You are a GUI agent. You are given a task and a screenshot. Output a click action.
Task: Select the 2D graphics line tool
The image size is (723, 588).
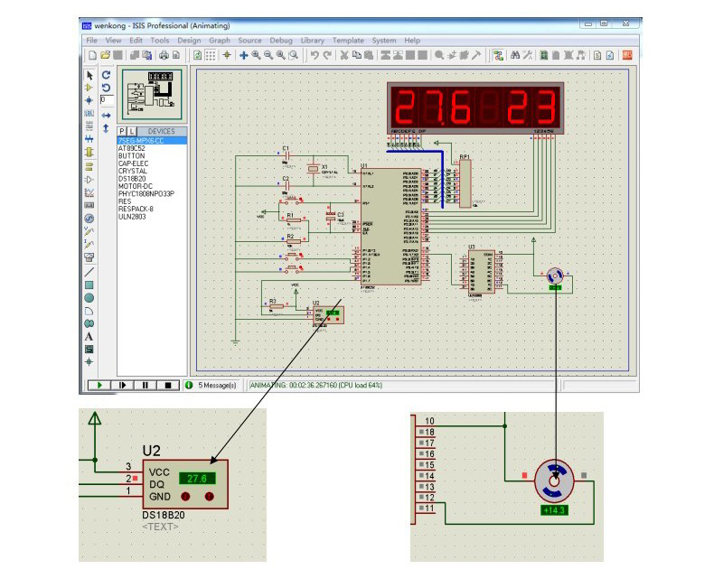point(89,271)
